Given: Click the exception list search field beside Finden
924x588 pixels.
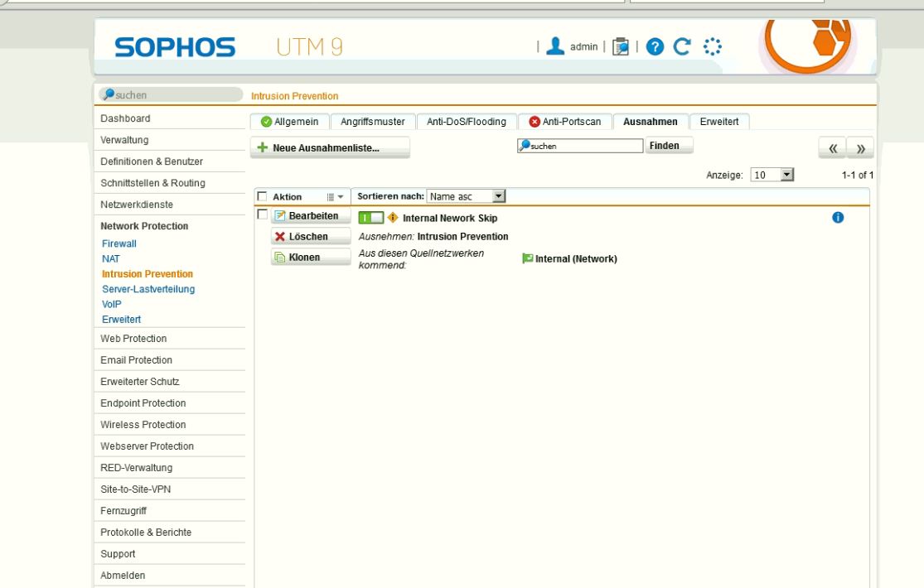Looking at the screenshot, I should [578, 146].
